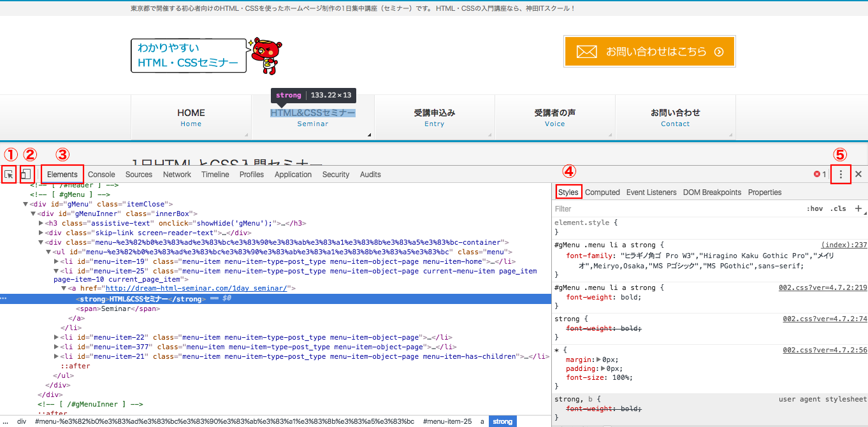
Task: Toggle the :hov element state option
Action: [x=814, y=208]
